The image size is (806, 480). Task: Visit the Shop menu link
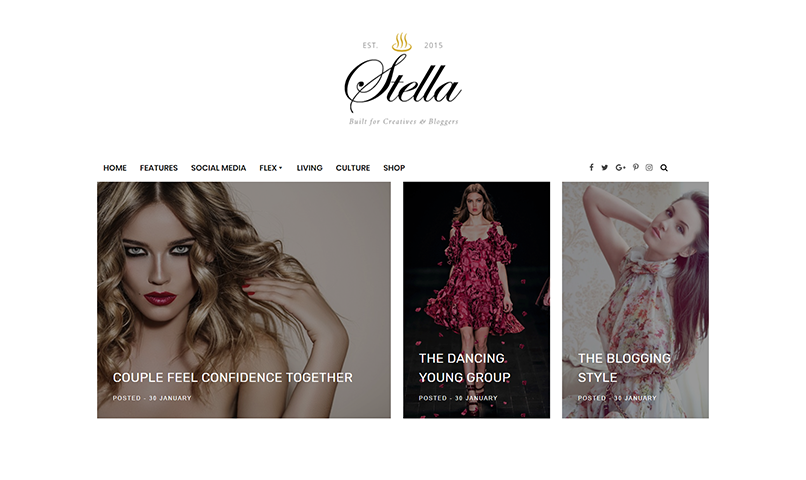click(394, 168)
